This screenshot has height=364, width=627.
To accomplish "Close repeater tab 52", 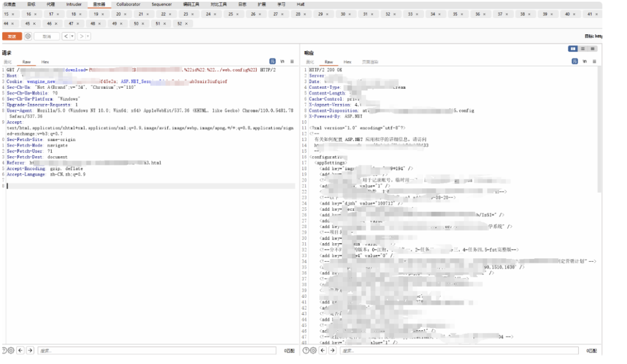I will click(x=186, y=24).
